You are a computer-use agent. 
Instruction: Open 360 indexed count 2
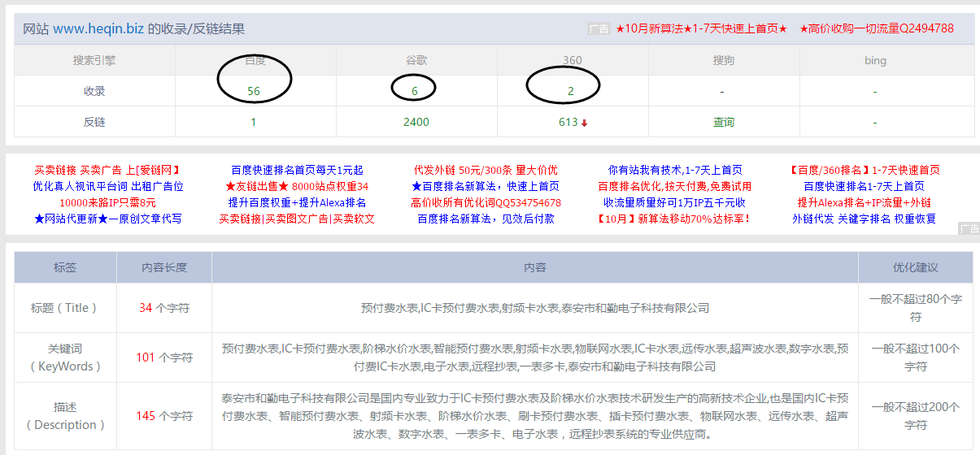coord(571,91)
